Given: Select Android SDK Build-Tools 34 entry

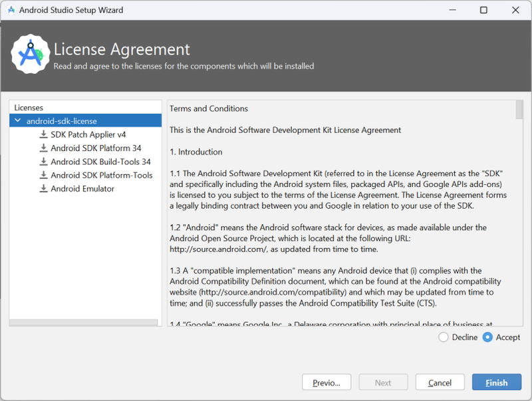Looking at the screenshot, I should pos(101,162).
